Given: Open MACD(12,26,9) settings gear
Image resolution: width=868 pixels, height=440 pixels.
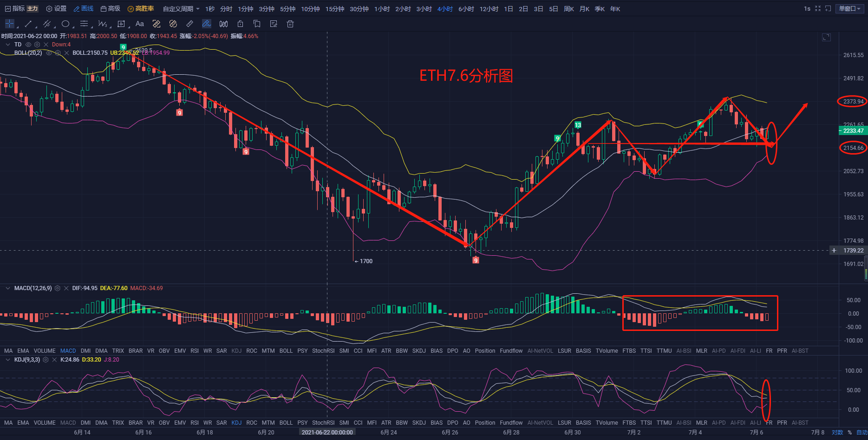Looking at the screenshot, I should (x=58, y=288).
